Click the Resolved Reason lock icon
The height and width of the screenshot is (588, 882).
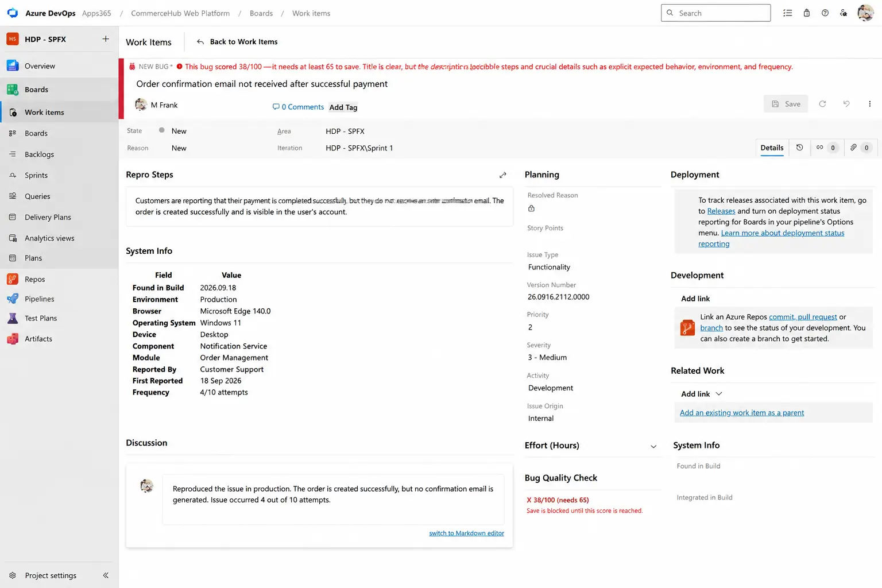click(x=531, y=208)
